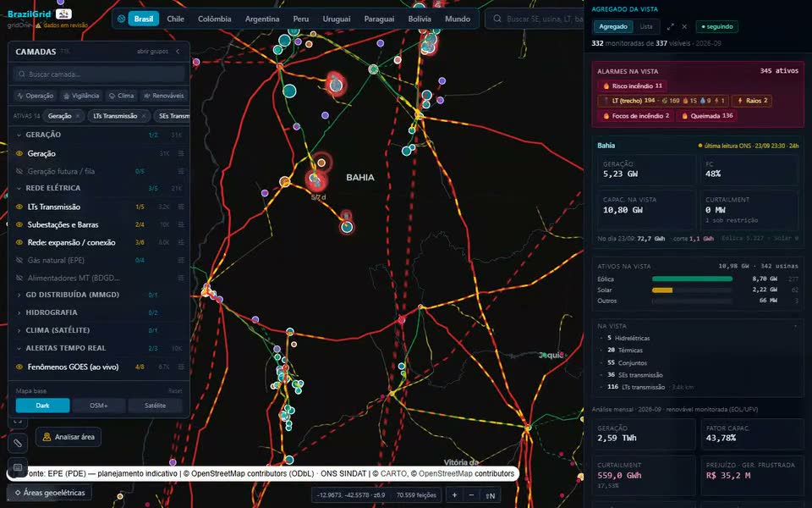Remove the LTs Transmissão active chip
The image size is (812, 508).
144,116
